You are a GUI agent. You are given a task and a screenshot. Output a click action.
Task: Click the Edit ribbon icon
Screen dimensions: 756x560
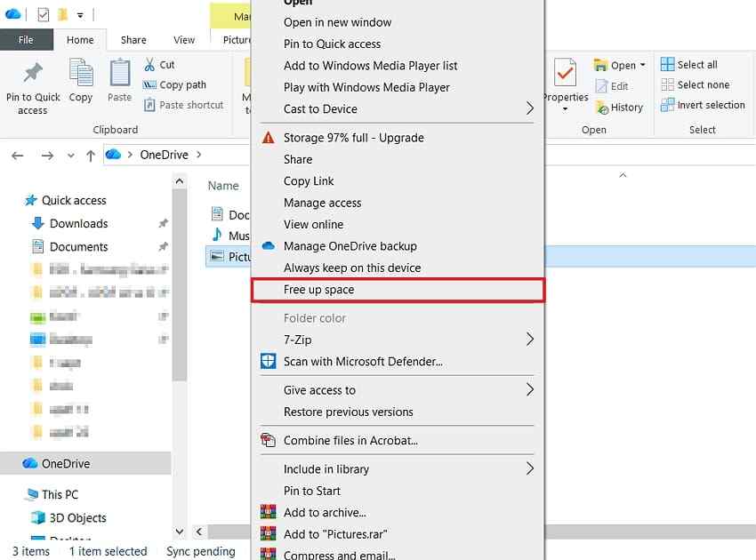601,86
